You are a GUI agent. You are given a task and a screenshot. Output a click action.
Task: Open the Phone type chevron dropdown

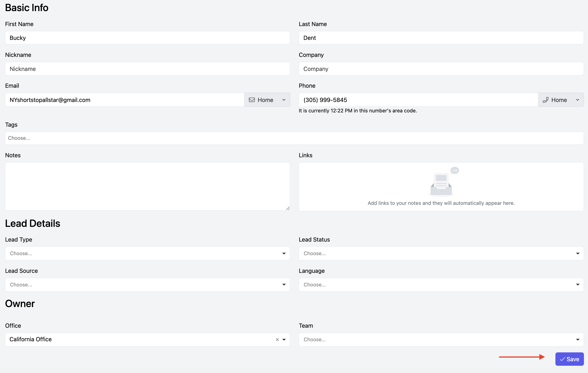click(578, 100)
